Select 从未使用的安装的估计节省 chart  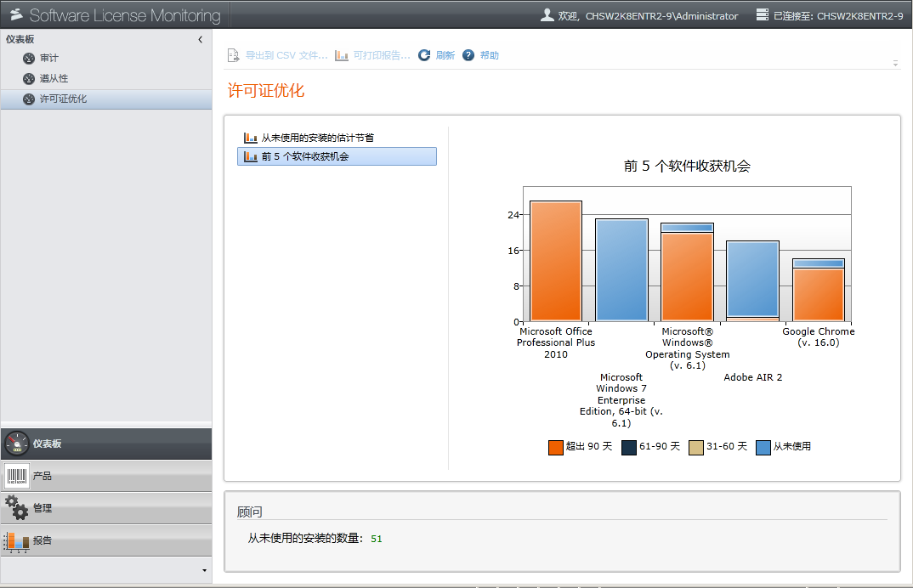(x=316, y=138)
